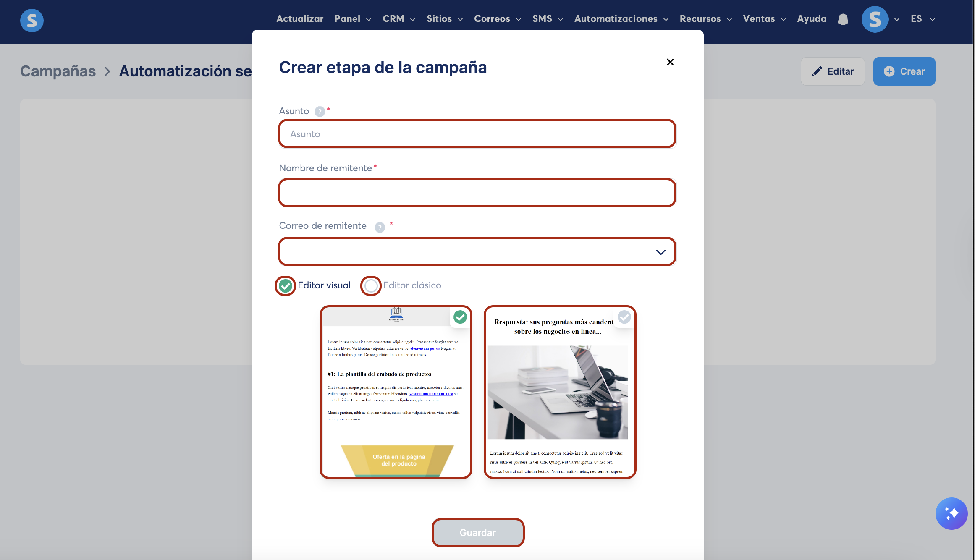
Task: Click the systeme.io S logo
Action: coord(32,20)
